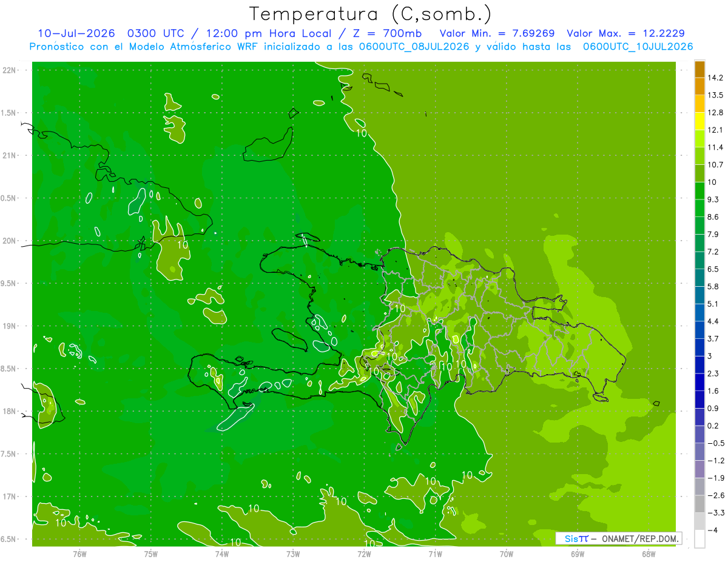The width and height of the screenshot is (728, 562).
Task: Click the colorbar label '13.5'
Action: 716,95
